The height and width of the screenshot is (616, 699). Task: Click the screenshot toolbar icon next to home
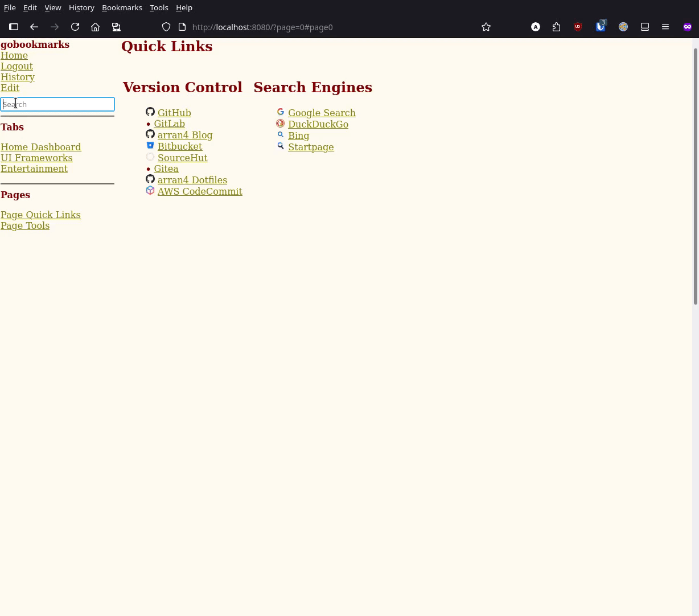116,27
